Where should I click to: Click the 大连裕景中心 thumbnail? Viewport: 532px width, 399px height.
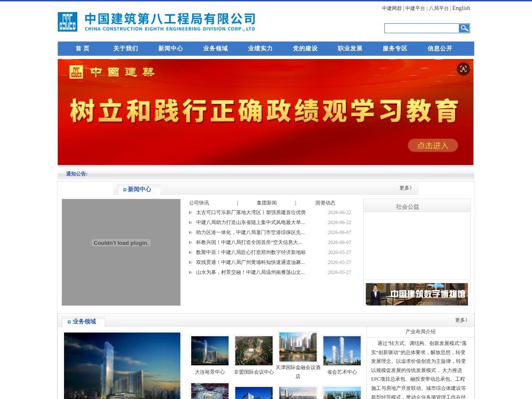[x=210, y=351]
